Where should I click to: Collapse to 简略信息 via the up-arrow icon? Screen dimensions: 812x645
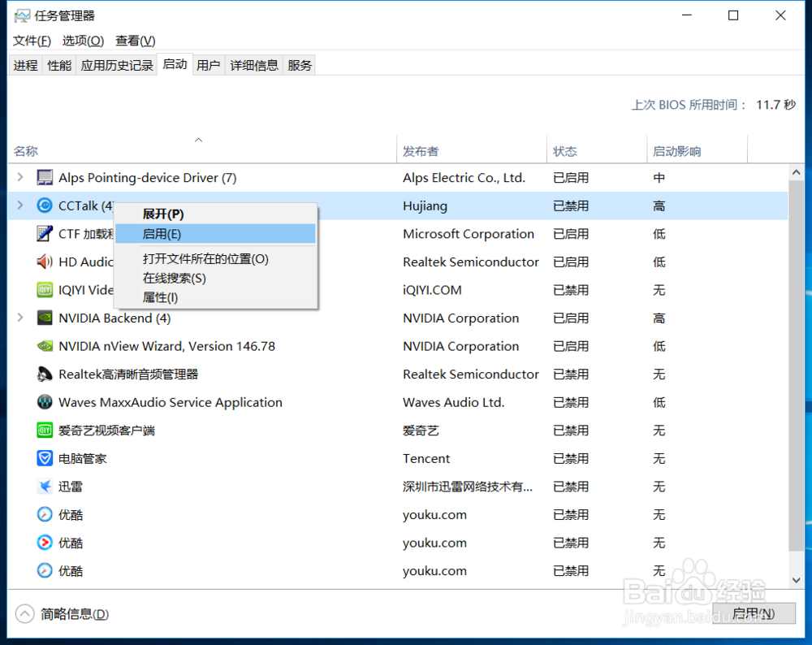point(24,614)
